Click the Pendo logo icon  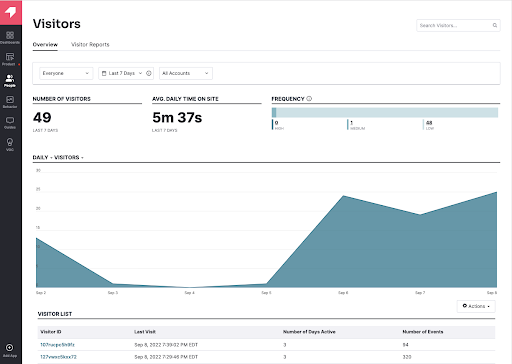(x=11, y=12)
